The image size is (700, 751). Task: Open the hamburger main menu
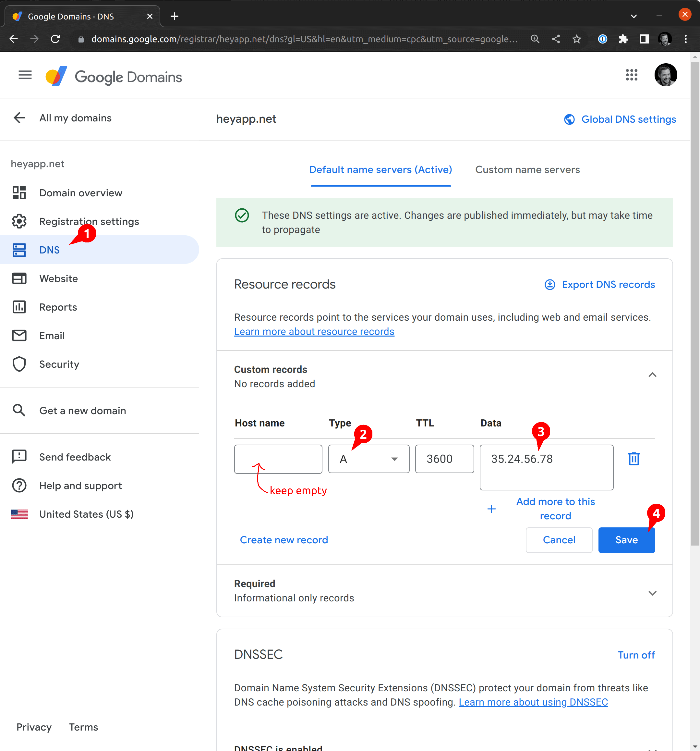(25, 75)
